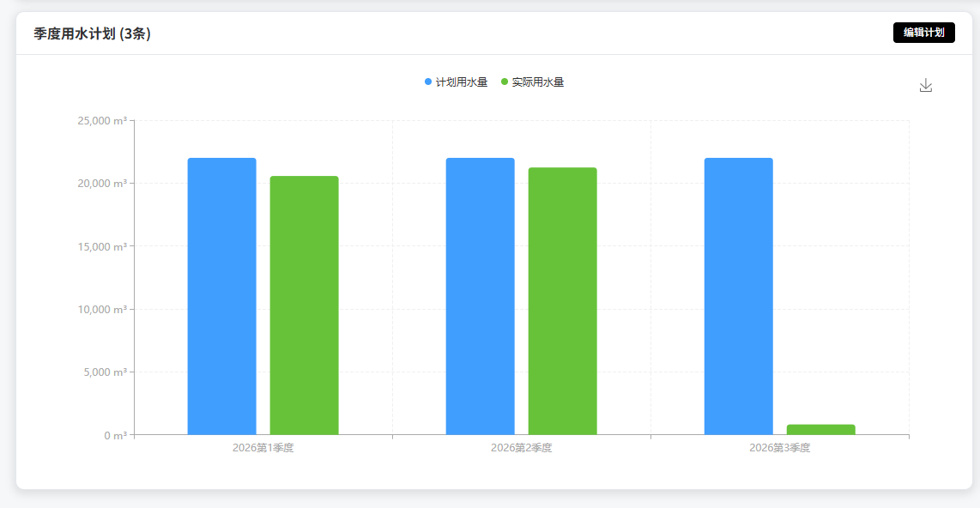Click the 2026第2季度 axis label
The height and width of the screenshot is (508, 980).
pos(521,448)
